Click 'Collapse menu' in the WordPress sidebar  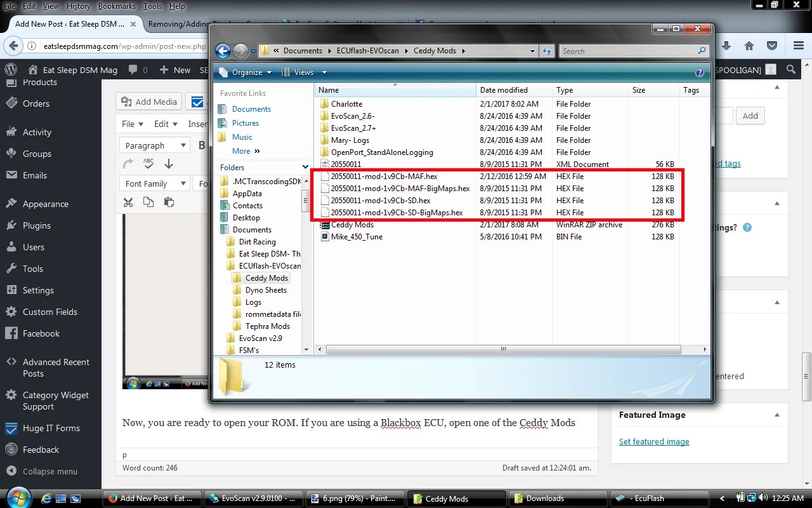41,471
